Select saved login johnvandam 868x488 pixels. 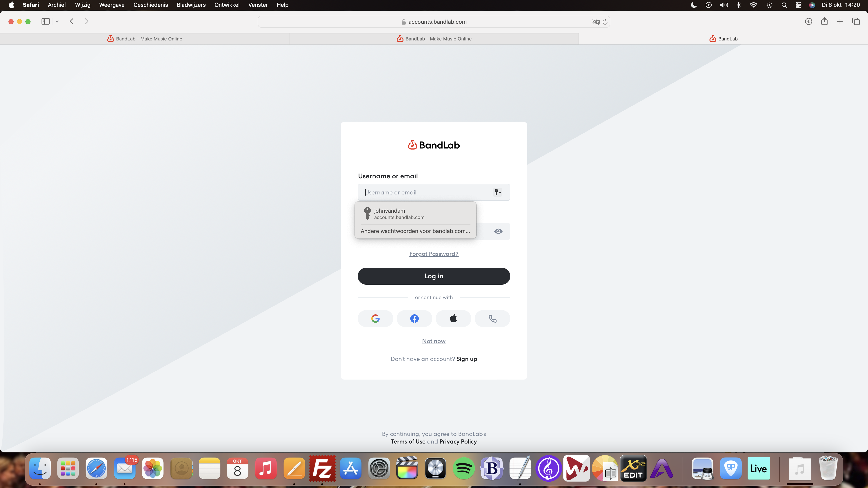click(x=416, y=213)
